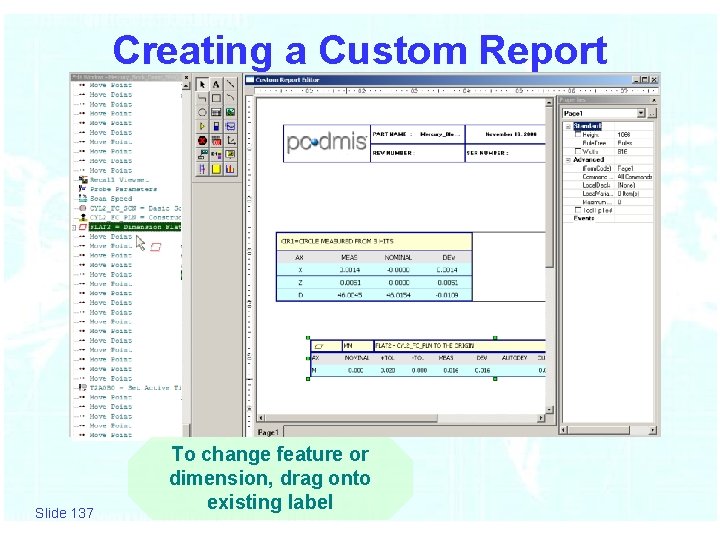720x540 pixels.
Task: Click the AUTODEV column header in FLAT2 label
Action: point(514,358)
